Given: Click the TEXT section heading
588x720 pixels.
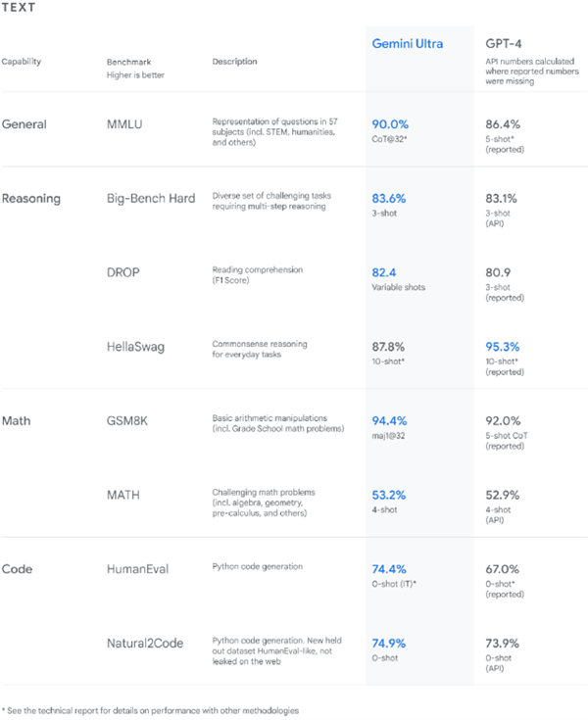Looking at the screenshot, I should point(19,8).
